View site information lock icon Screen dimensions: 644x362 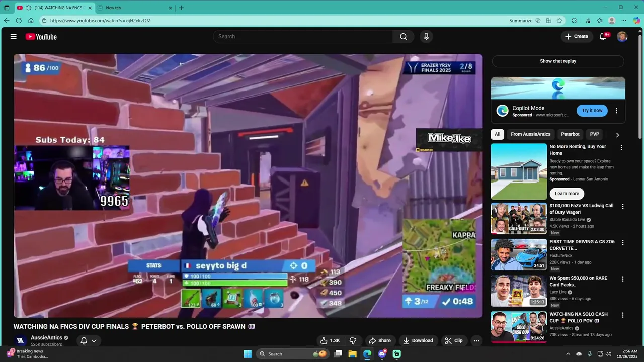click(44, 21)
